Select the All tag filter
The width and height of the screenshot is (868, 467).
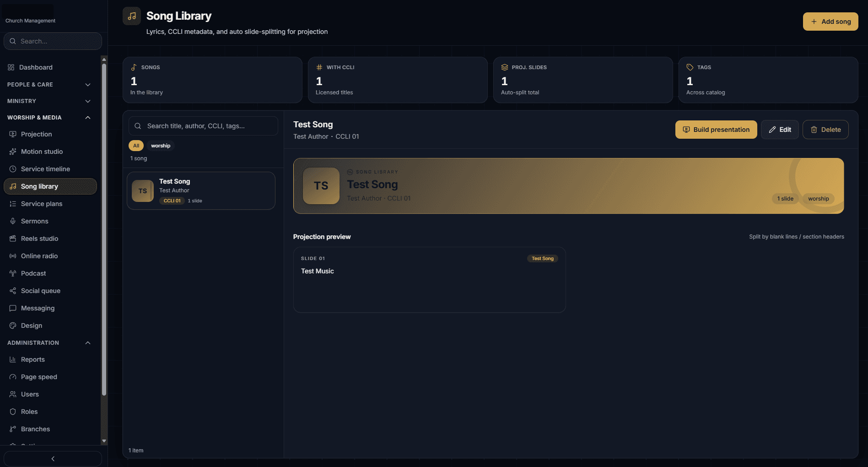(136, 146)
